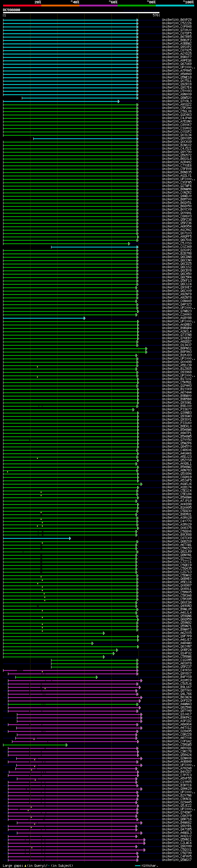Click the cyan alignment bar for UniRef100_Q8W520

tap(80, 98)
